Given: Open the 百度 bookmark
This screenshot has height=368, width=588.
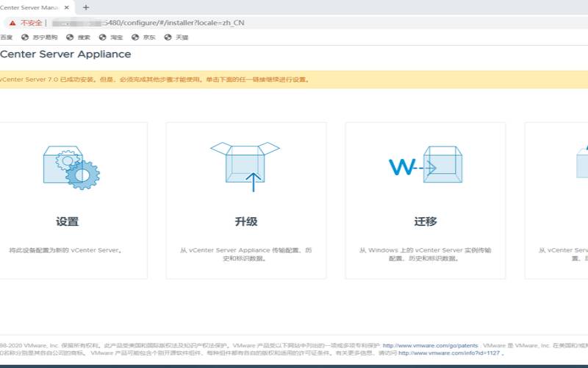Looking at the screenshot, I should tap(7, 38).
